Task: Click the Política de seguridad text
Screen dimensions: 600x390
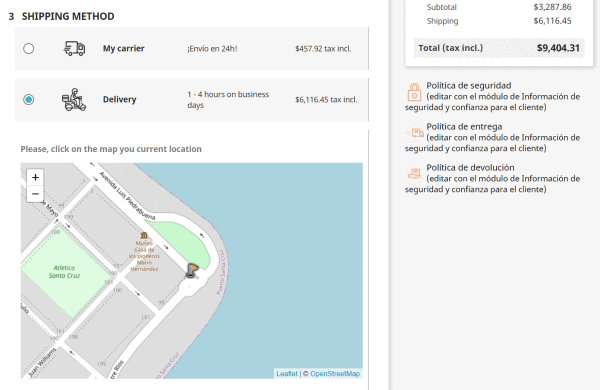Action: [469, 85]
